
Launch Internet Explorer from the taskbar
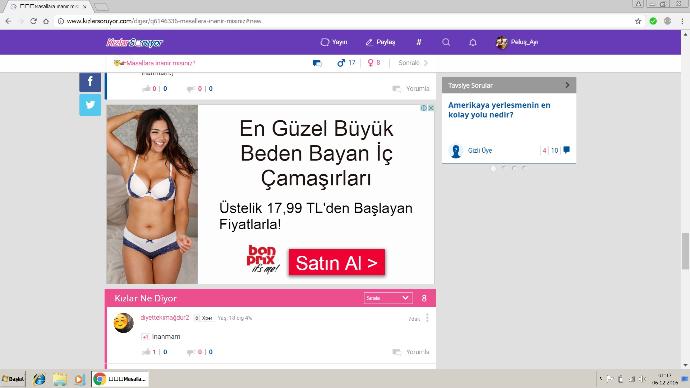click(x=39, y=379)
